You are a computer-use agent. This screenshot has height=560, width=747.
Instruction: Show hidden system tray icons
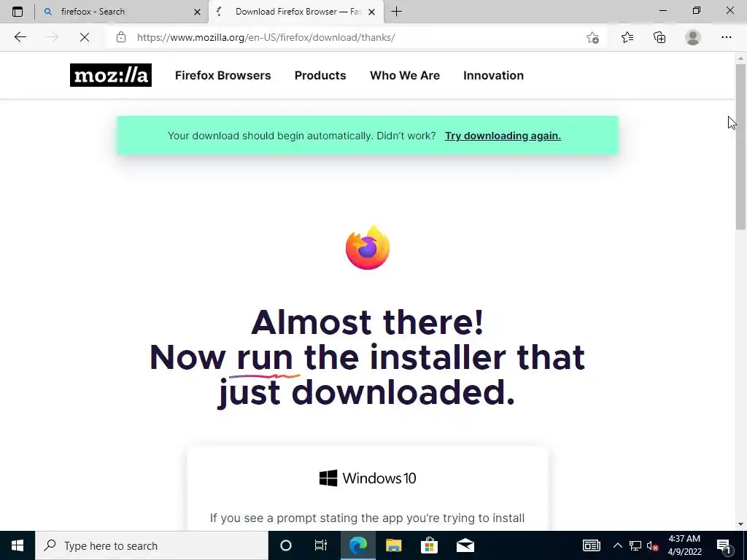click(617, 545)
